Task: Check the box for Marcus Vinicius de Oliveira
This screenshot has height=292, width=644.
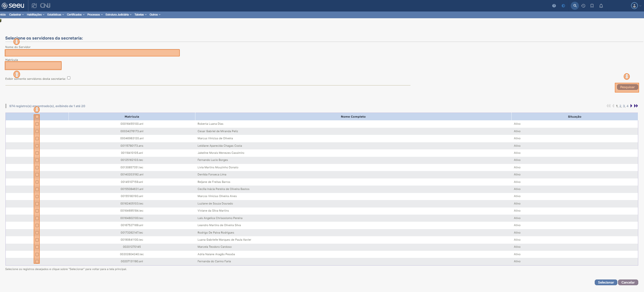Action: (37, 138)
